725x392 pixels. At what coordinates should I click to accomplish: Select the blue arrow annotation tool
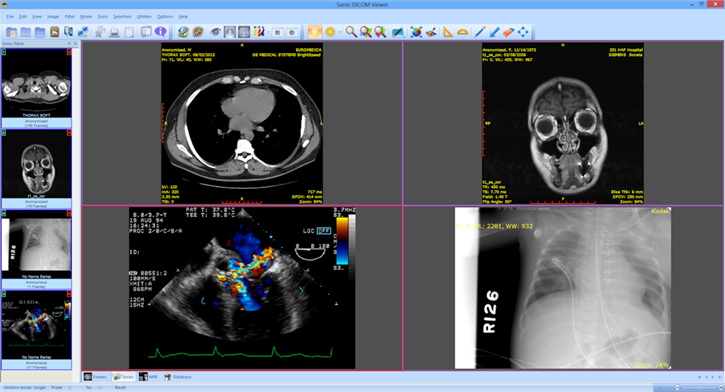click(x=494, y=32)
